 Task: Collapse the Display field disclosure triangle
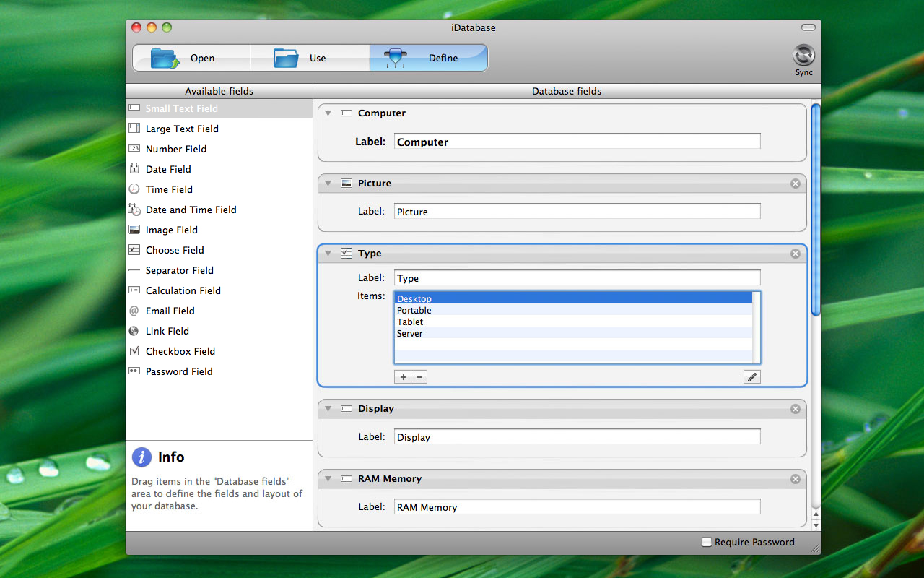(328, 409)
